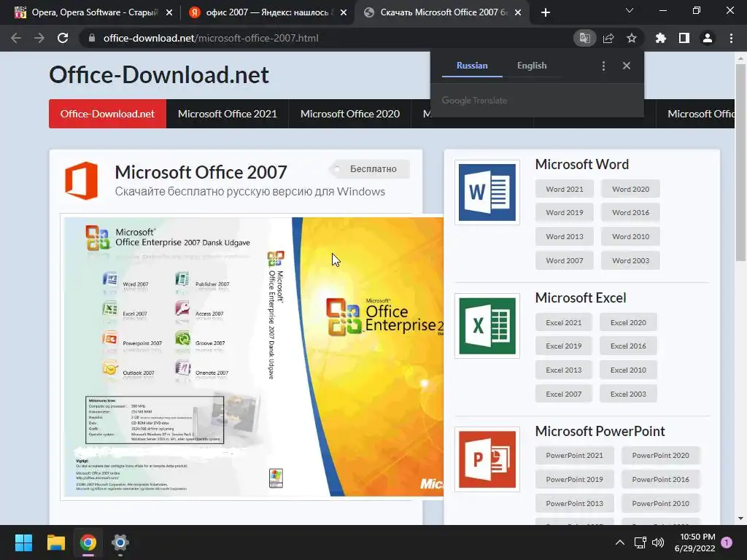Click the Office-Download.net site title

(159, 75)
